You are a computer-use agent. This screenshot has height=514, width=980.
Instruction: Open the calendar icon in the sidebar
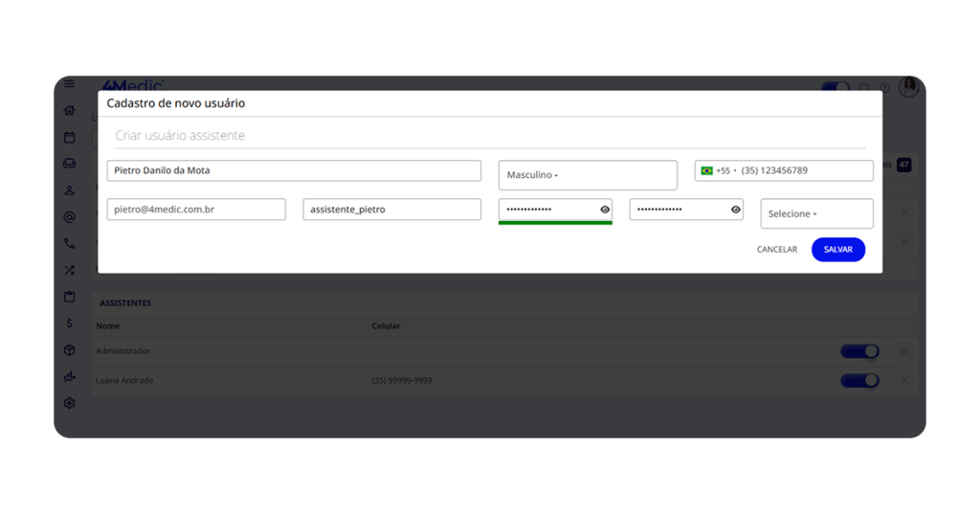(x=69, y=138)
